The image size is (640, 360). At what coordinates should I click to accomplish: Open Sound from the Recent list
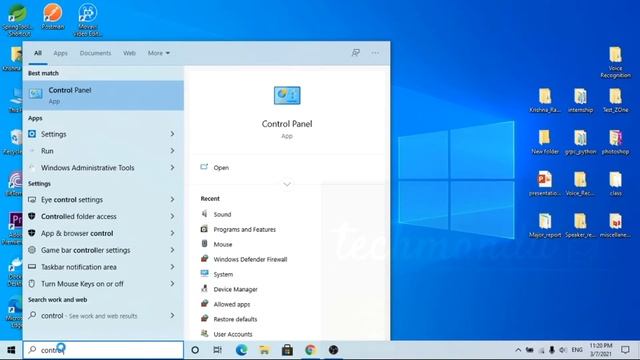coord(222,214)
